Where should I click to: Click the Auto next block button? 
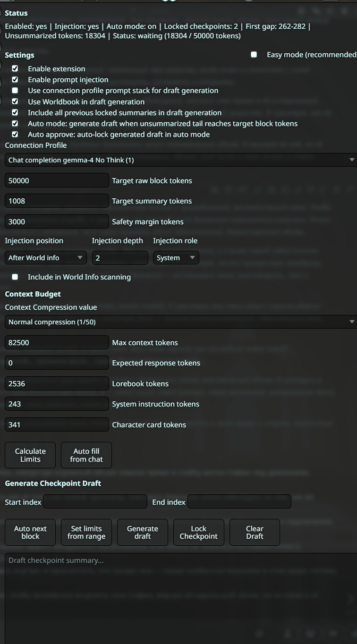pyautogui.click(x=30, y=533)
